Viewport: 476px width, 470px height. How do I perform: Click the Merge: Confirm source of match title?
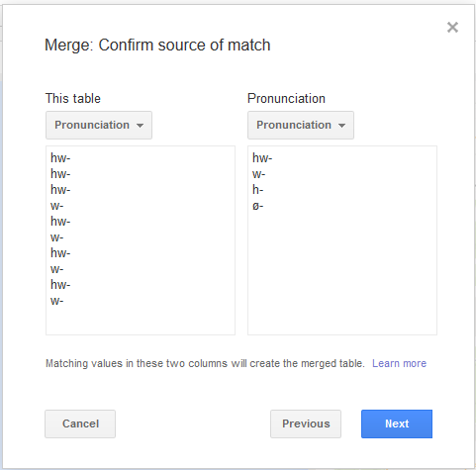tap(157, 45)
